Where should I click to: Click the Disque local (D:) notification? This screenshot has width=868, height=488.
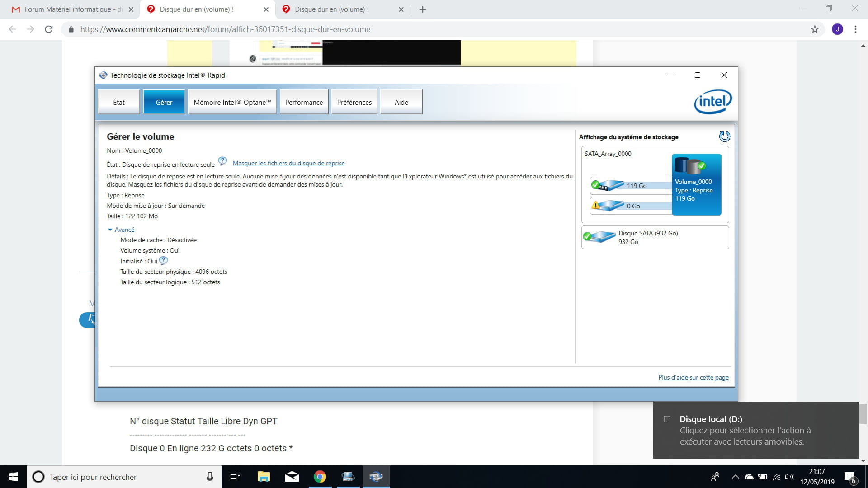[755, 430]
